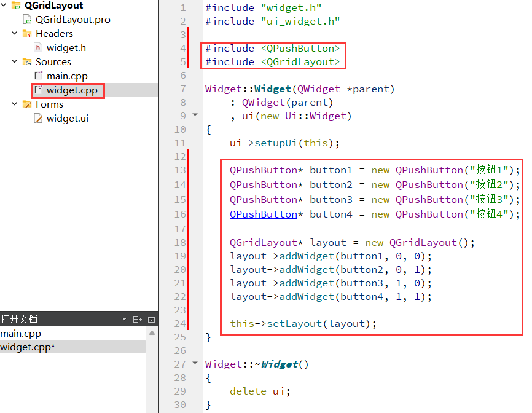Click <QPushButton> include on line 4

(x=300, y=48)
